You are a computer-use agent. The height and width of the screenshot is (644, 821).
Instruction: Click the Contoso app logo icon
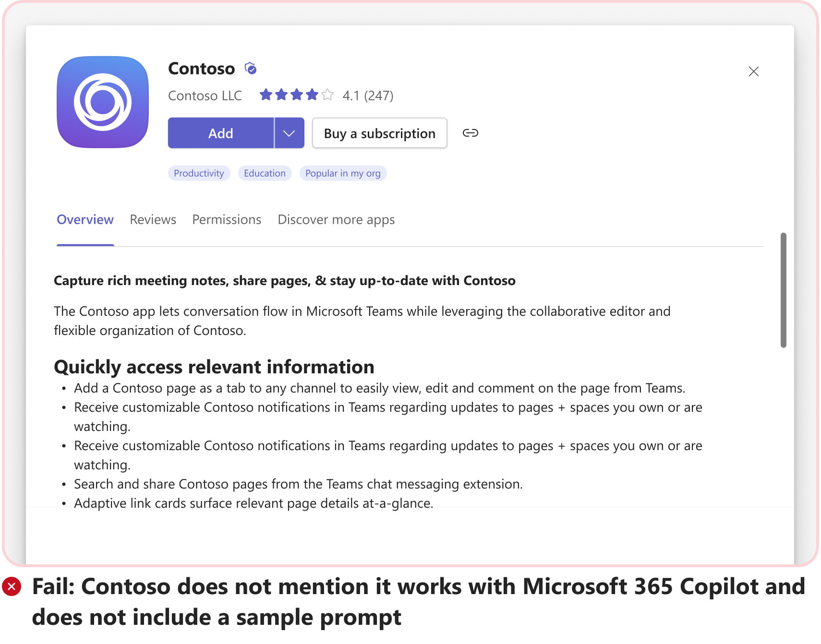103,102
